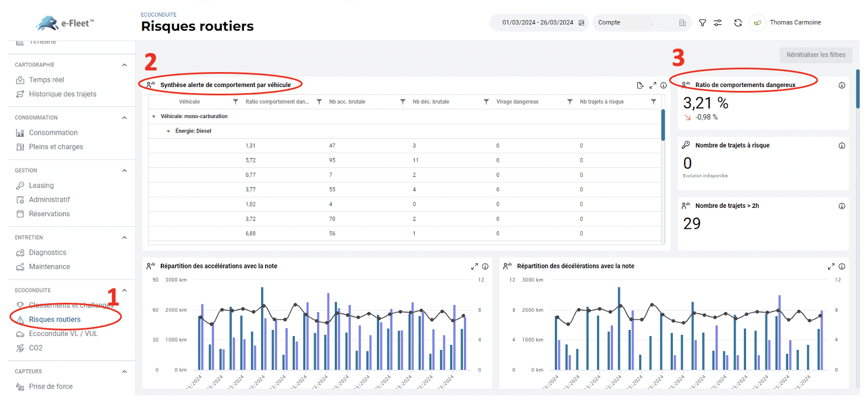Click Réinitialiser les filtres button
868x407 pixels.
pyautogui.click(x=816, y=55)
